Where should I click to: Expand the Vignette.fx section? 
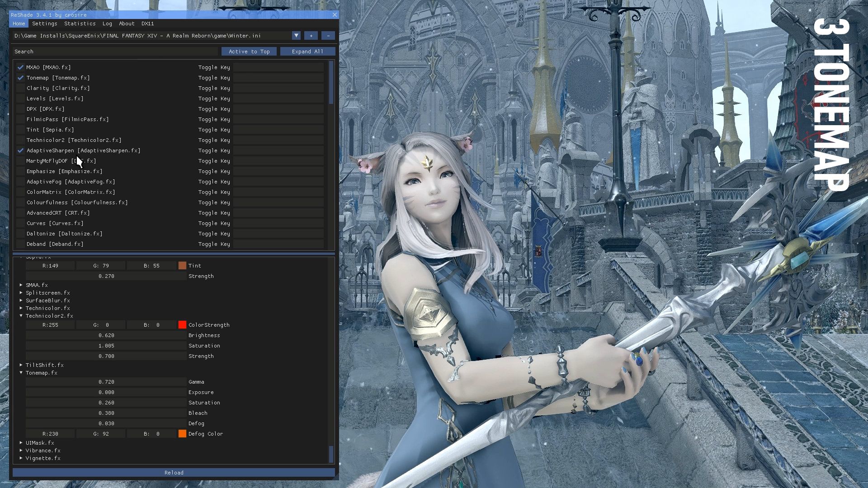[x=21, y=458]
